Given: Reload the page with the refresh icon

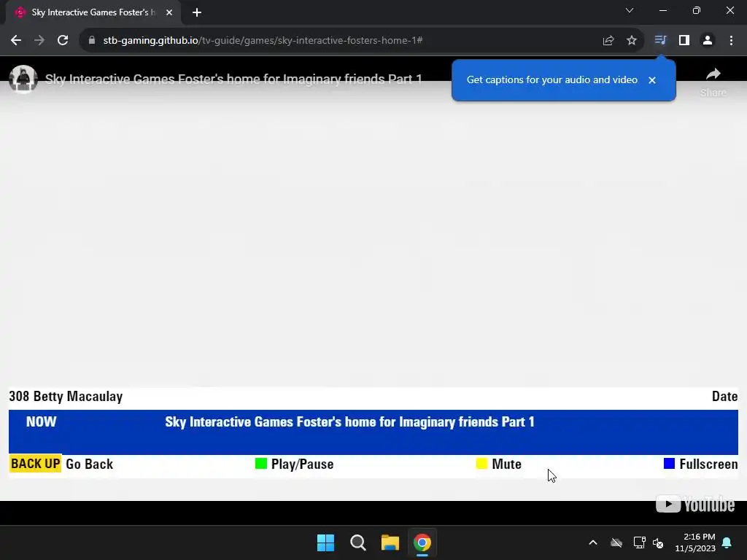Looking at the screenshot, I should coord(63,41).
